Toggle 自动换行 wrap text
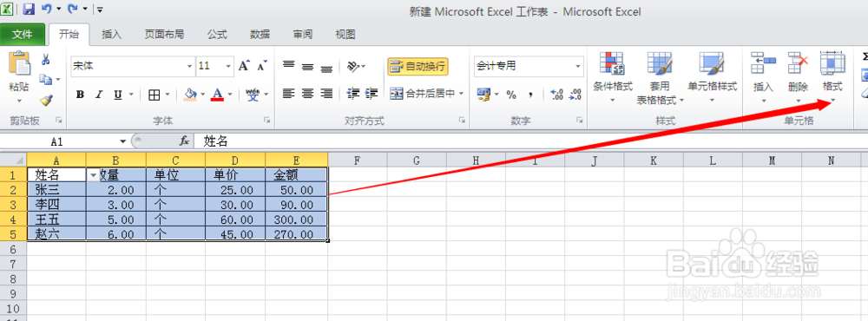 click(x=418, y=67)
